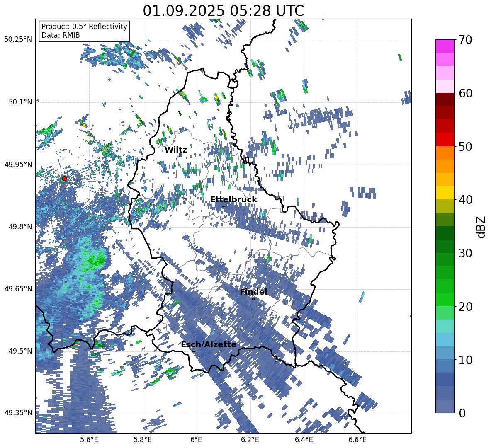Click the Findel cross marker

[253, 299]
